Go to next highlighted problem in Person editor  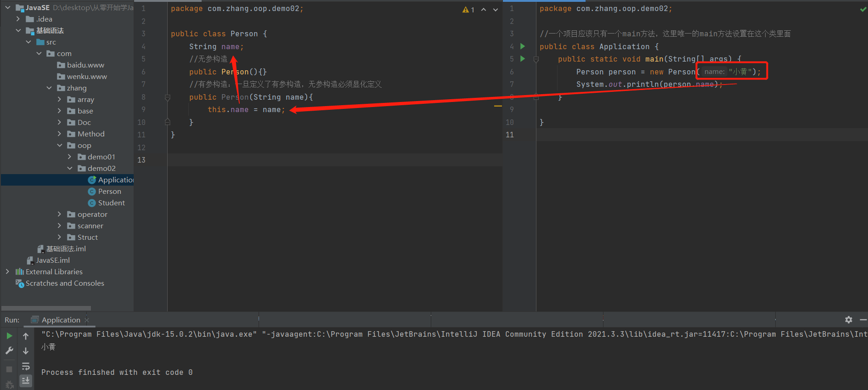(496, 10)
